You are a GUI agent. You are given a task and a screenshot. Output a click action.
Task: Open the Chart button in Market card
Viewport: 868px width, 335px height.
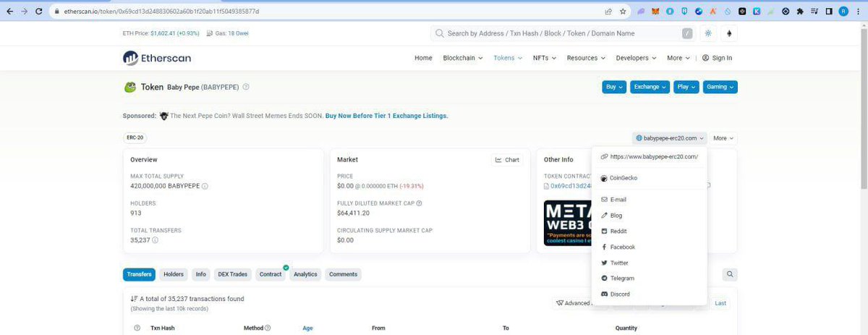[507, 160]
